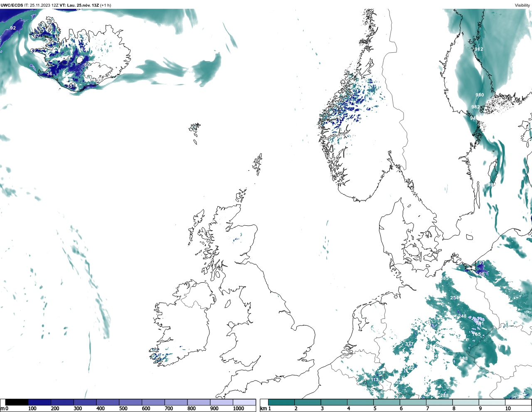Click the mid-teal 5–6 km legend swatch
The height and width of the screenshot is (412, 532).
coord(387,402)
